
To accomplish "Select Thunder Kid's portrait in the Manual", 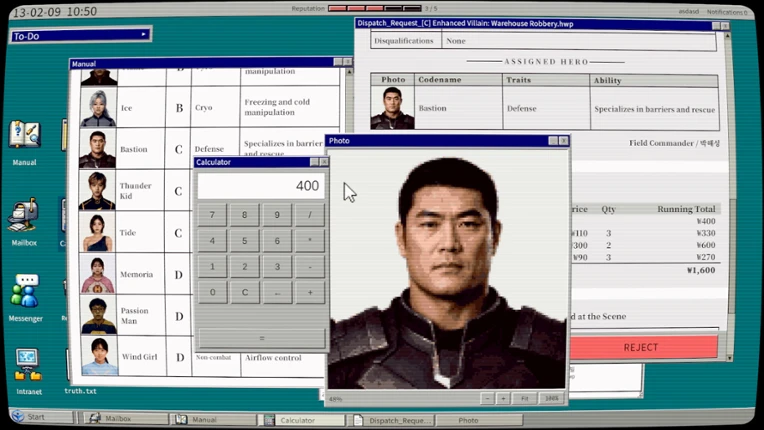I will coord(97,190).
